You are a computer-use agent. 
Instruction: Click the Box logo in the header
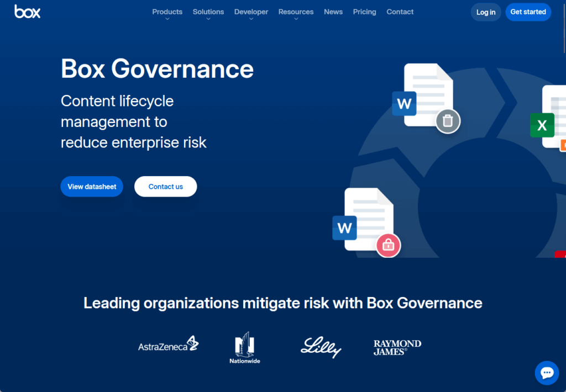(28, 12)
